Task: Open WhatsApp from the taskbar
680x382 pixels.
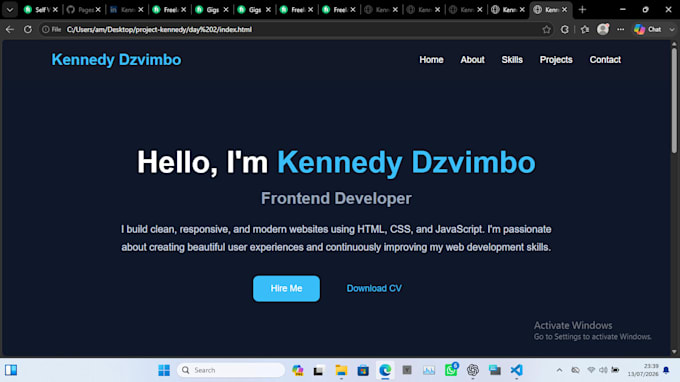Action: [451, 370]
